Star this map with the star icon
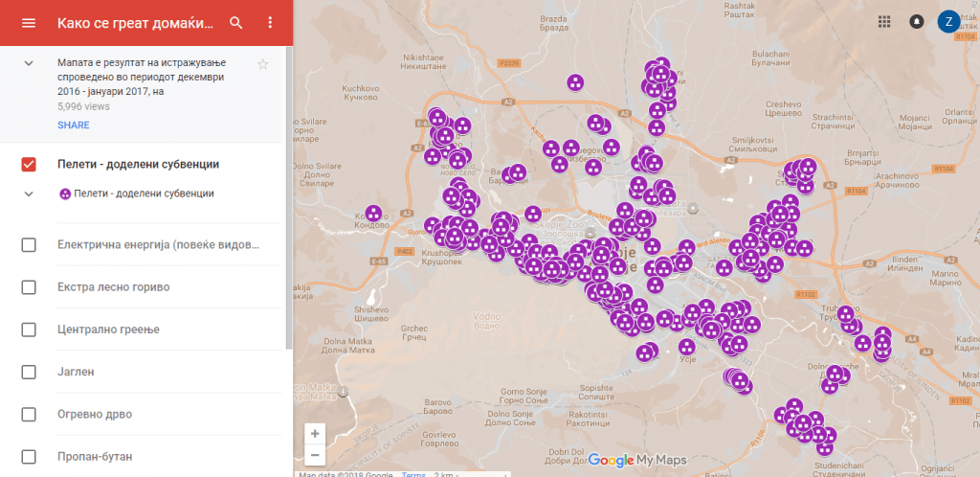 pyautogui.click(x=263, y=64)
